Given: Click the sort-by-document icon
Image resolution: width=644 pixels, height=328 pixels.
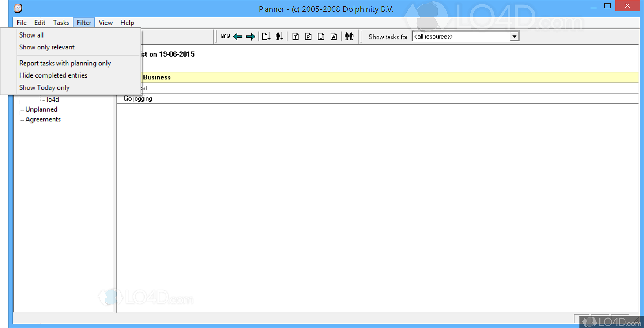Looking at the screenshot, I should pyautogui.click(x=267, y=36).
